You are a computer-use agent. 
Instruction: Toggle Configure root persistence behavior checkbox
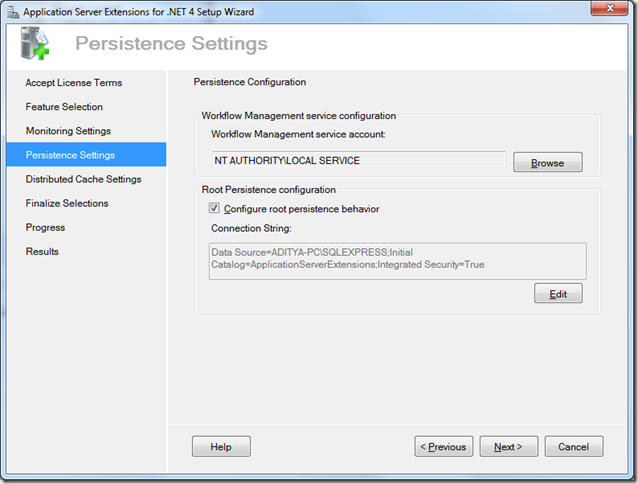coord(214,209)
